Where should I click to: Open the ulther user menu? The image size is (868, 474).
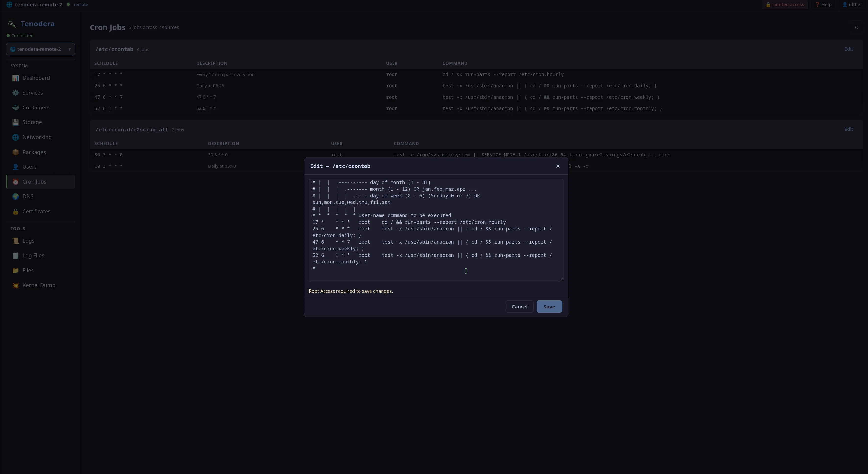[852, 5]
